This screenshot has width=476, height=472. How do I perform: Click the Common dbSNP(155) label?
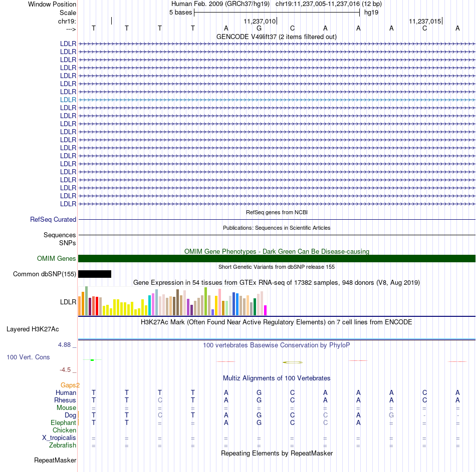point(44,274)
